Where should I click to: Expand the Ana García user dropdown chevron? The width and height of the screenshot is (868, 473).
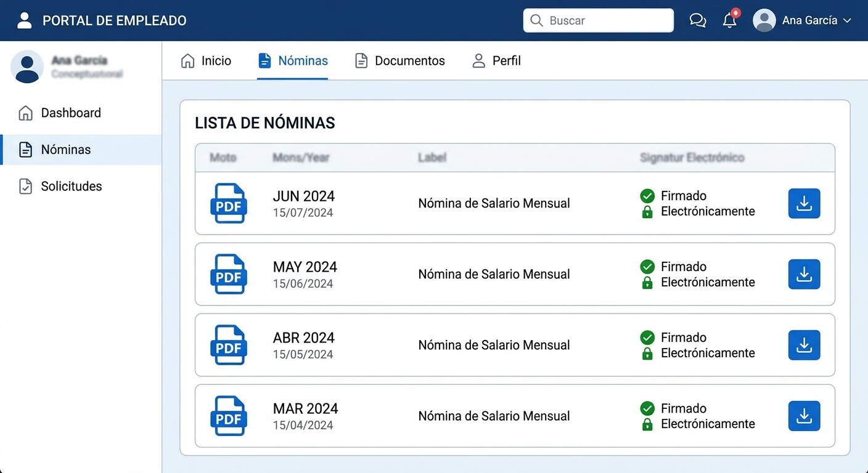click(x=847, y=20)
